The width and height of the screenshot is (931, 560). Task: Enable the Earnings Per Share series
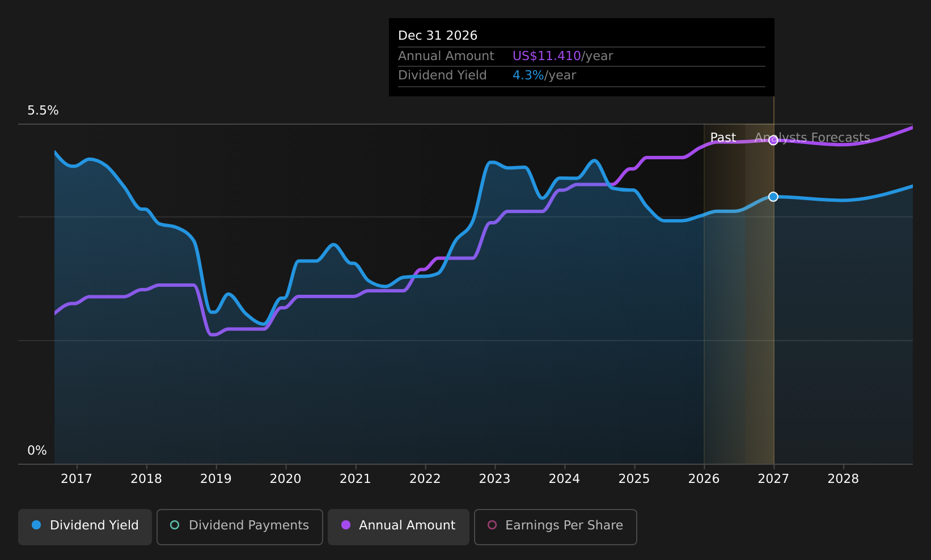tap(555, 527)
